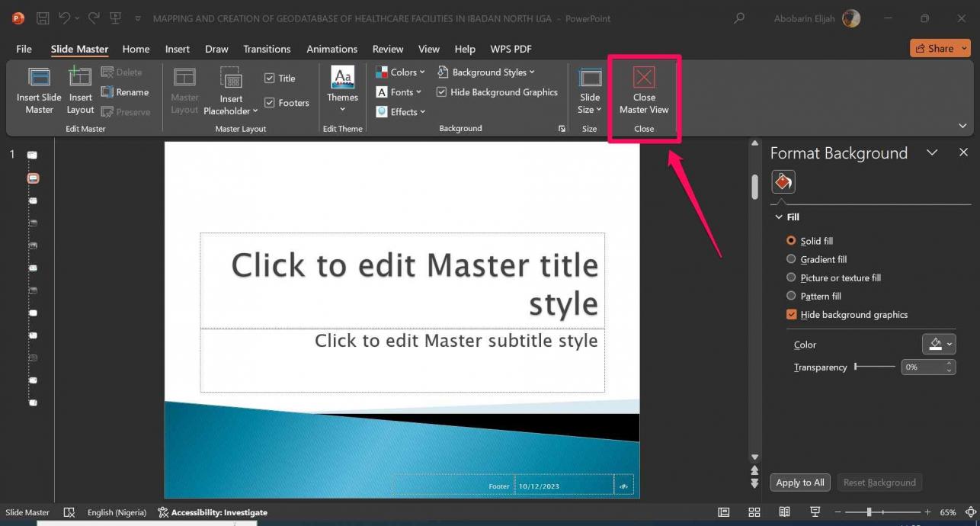980x526 pixels.
Task: Start Slide Show from status bar icon
Action: 815,512
